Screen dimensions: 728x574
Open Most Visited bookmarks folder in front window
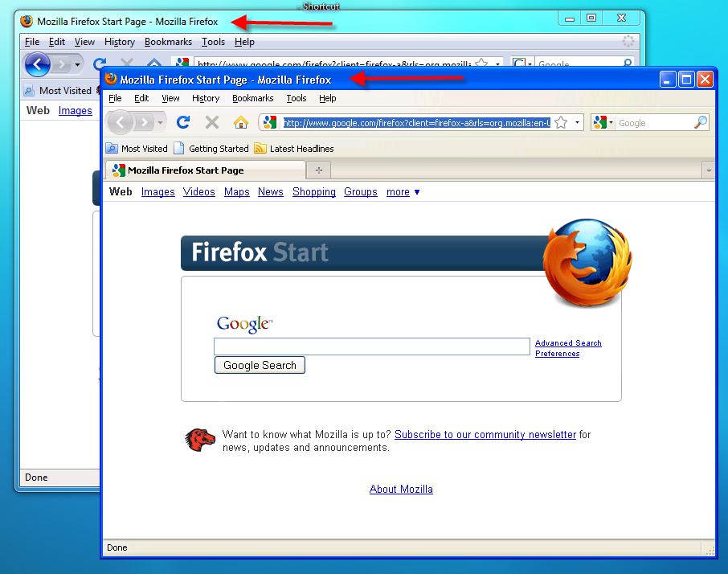pyautogui.click(x=137, y=149)
